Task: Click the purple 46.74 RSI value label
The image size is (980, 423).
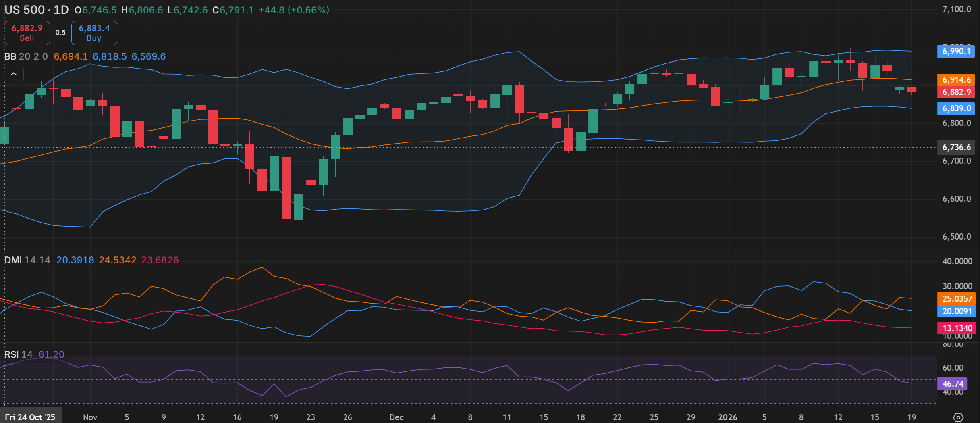Action: [x=953, y=384]
